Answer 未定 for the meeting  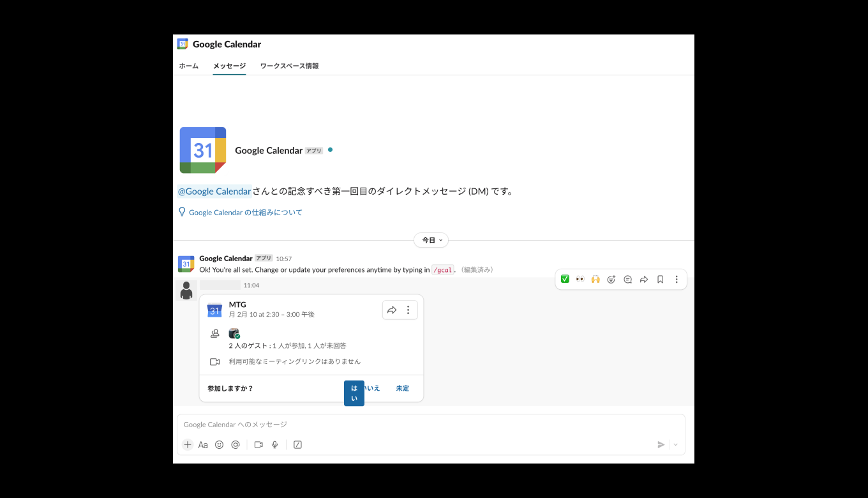tap(403, 388)
